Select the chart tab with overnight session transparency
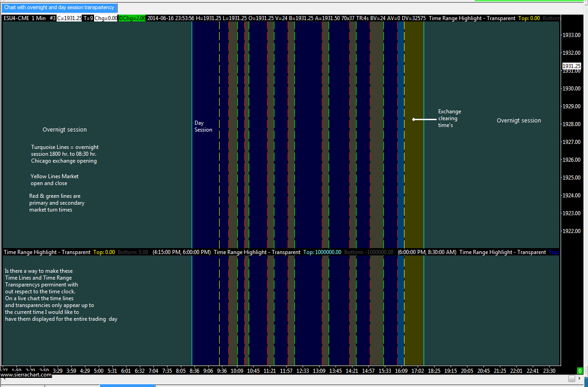 (59, 8)
